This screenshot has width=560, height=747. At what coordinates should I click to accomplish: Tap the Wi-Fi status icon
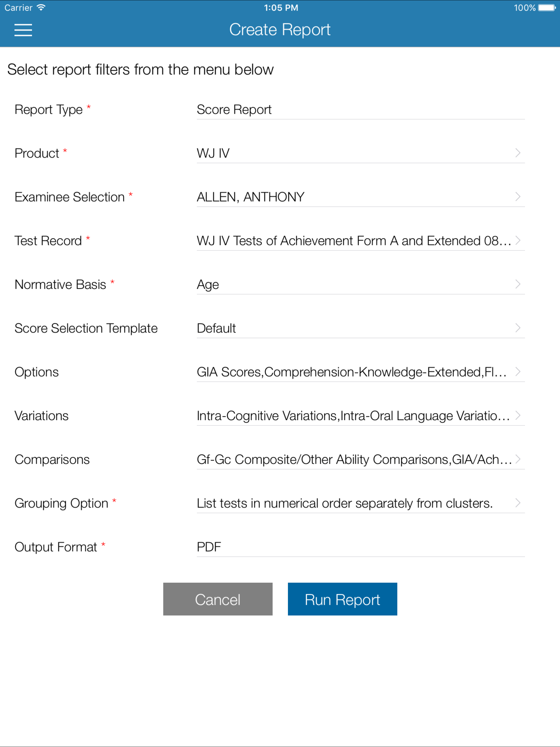pyautogui.click(x=41, y=7)
